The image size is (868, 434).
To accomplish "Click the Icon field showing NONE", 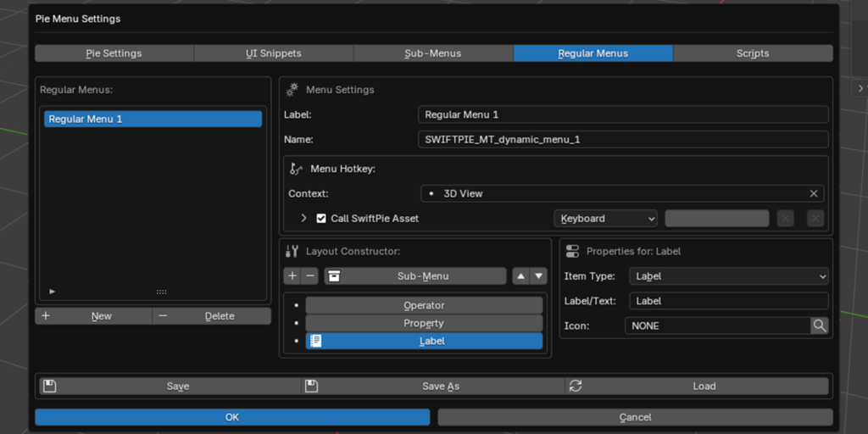I will click(717, 325).
